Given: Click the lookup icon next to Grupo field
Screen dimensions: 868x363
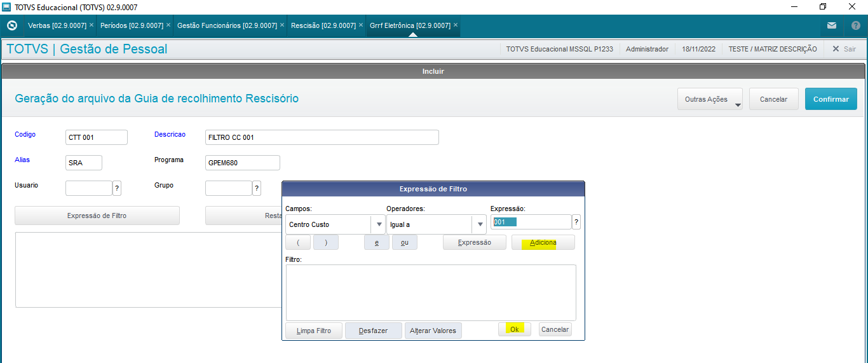Looking at the screenshot, I should [257, 188].
